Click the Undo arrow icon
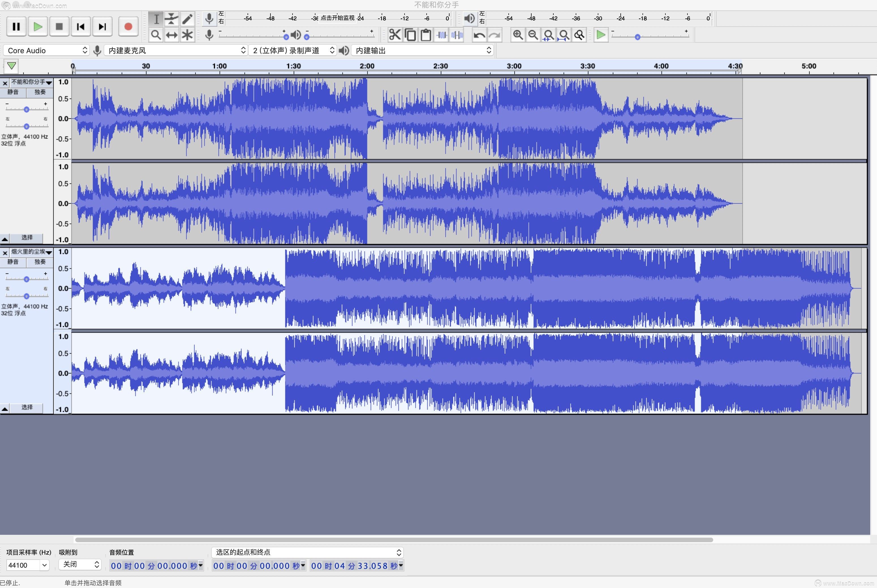The height and width of the screenshot is (588, 877). pyautogui.click(x=479, y=35)
